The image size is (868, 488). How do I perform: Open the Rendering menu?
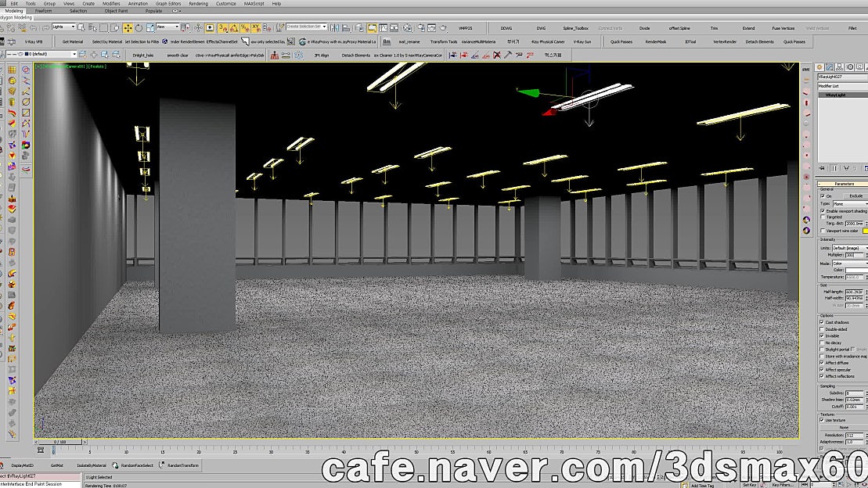click(197, 3)
